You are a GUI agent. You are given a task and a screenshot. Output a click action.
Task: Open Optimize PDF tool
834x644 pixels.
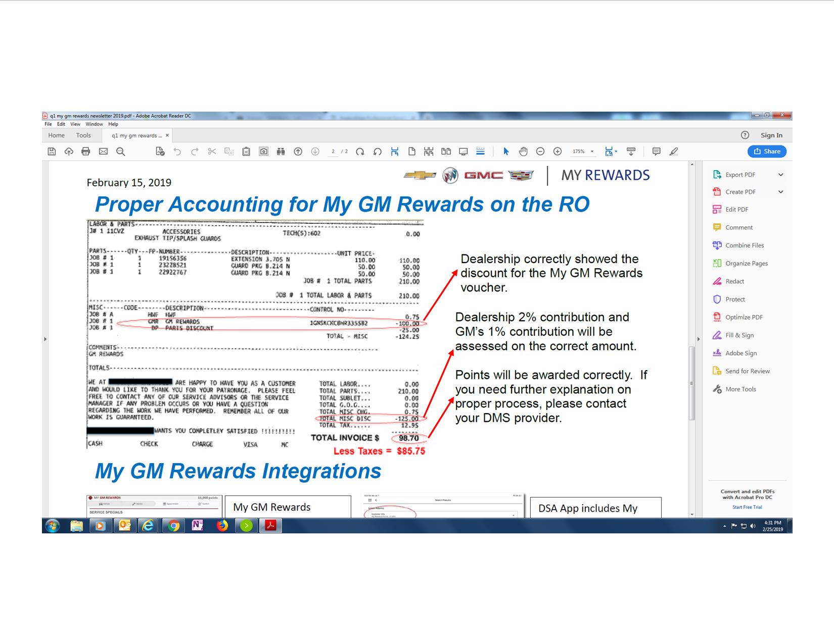[744, 317]
